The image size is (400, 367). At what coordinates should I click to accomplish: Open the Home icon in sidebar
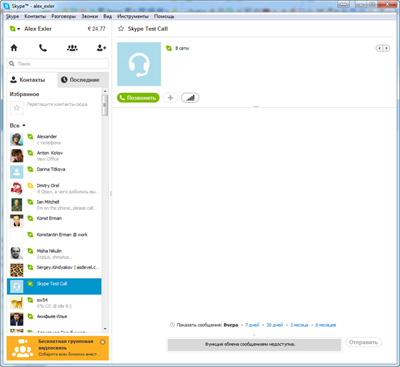pos(14,48)
